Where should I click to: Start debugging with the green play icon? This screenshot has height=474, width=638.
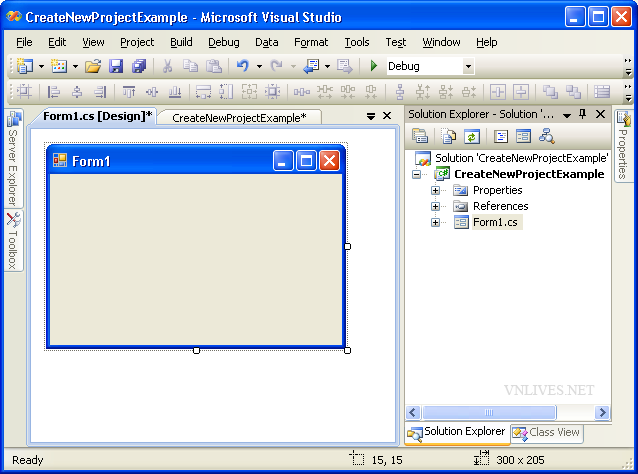tap(374, 66)
